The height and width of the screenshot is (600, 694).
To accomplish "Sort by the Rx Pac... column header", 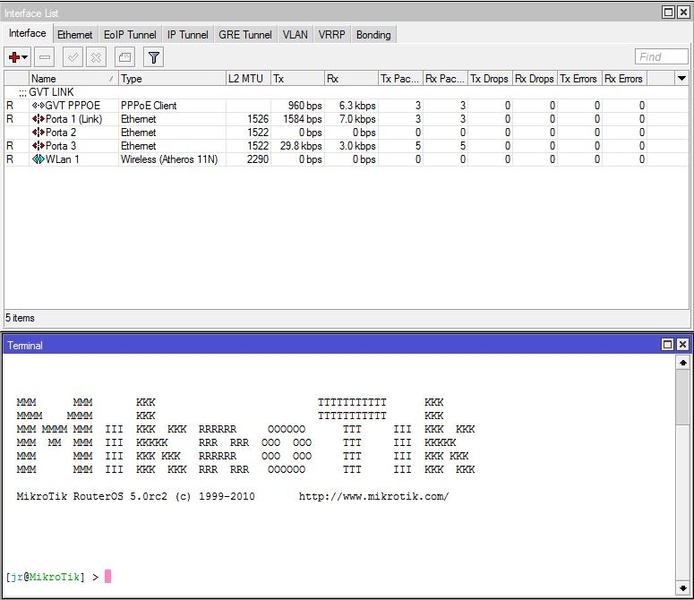I will pyautogui.click(x=445, y=79).
